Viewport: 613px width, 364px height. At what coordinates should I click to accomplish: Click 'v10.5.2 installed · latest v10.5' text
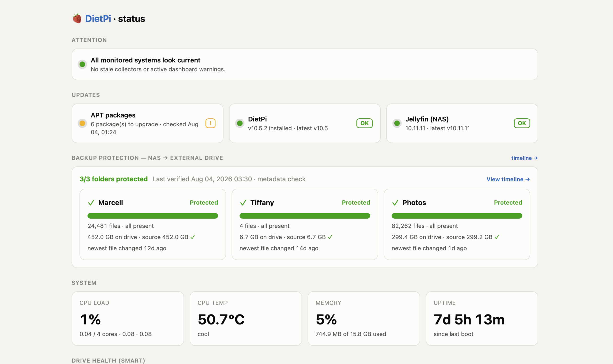coord(288,128)
